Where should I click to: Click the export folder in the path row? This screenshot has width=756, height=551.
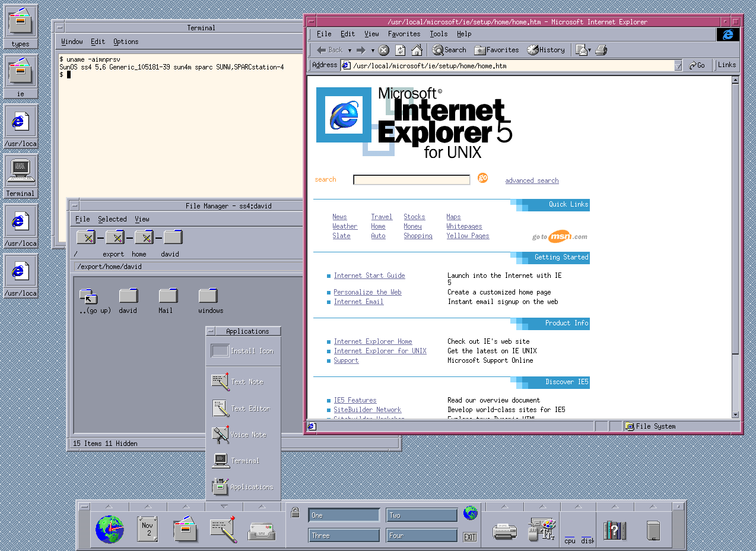coord(115,237)
